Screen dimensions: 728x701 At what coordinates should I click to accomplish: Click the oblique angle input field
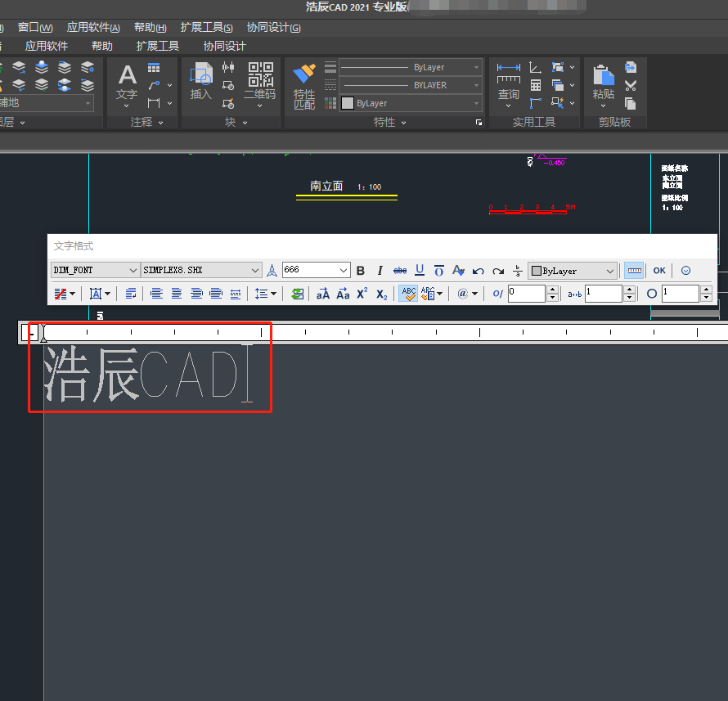[526, 294]
